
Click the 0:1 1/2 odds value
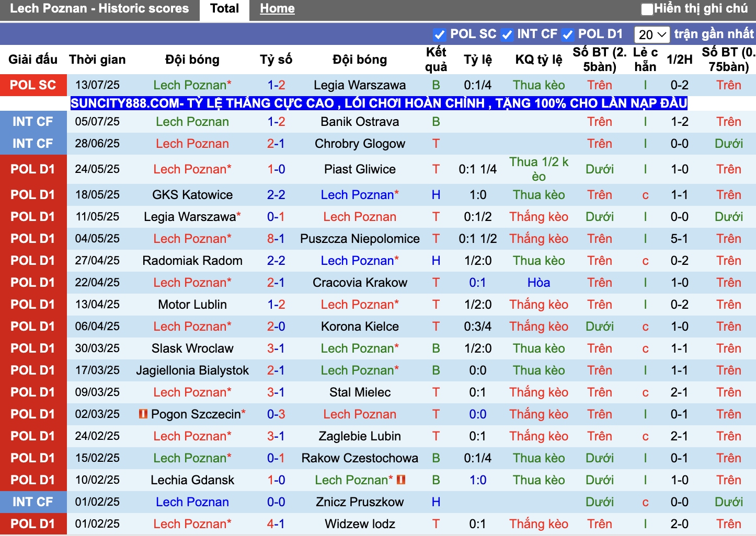click(x=477, y=239)
